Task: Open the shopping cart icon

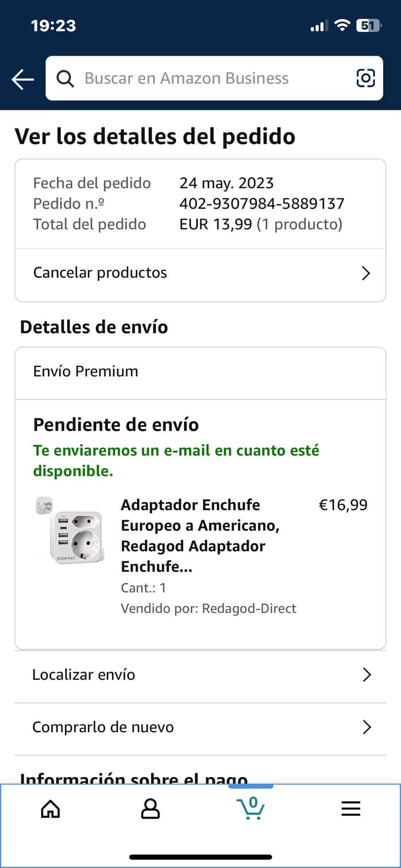Action: [x=251, y=809]
